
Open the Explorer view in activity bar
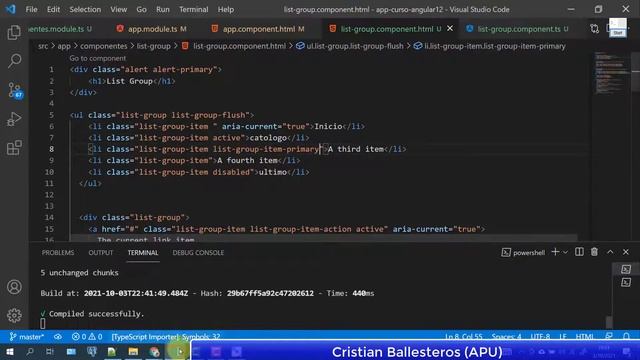point(14,33)
